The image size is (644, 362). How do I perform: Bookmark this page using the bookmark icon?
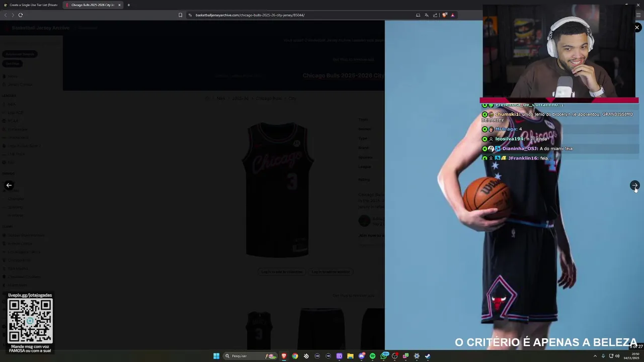click(x=180, y=15)
